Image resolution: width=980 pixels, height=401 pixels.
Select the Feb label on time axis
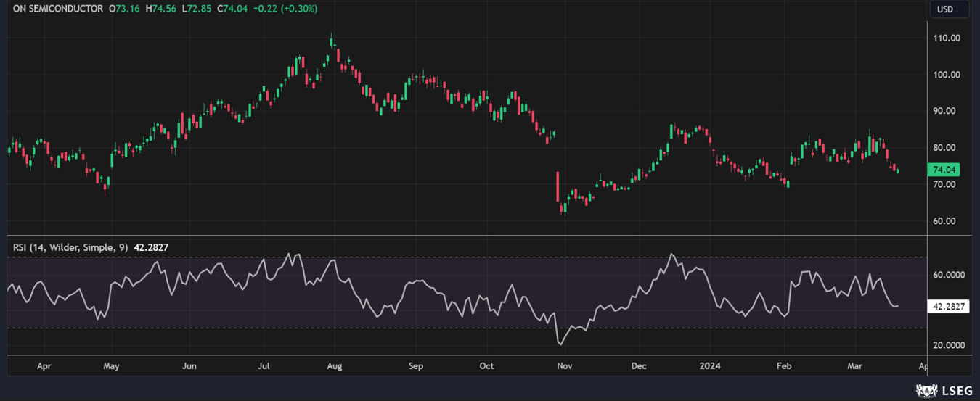(784, 366)
